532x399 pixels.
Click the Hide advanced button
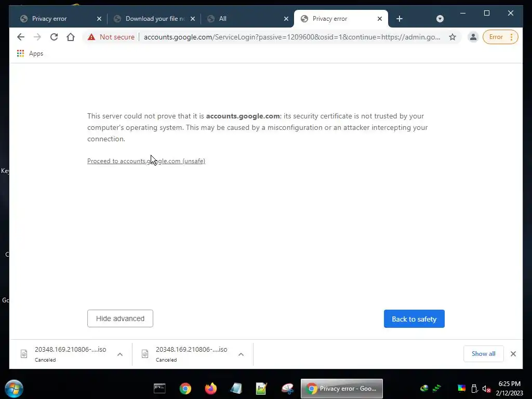click(x=120, y=318)
